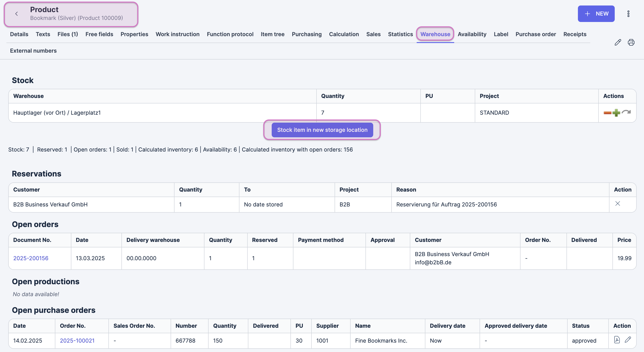The image size is (644, 352).
Task: Open PDF of purchase order 2025-100021
Action: (617, 339)
